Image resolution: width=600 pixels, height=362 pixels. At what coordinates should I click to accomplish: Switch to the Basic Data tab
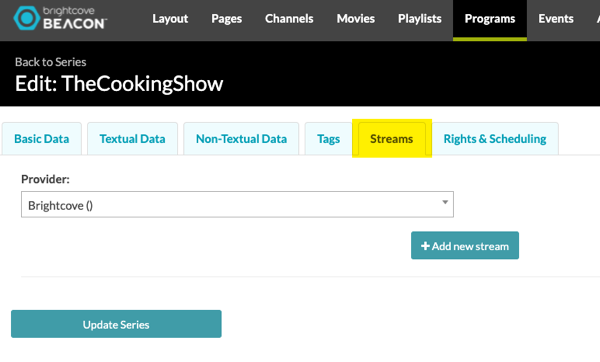[42, 139]
